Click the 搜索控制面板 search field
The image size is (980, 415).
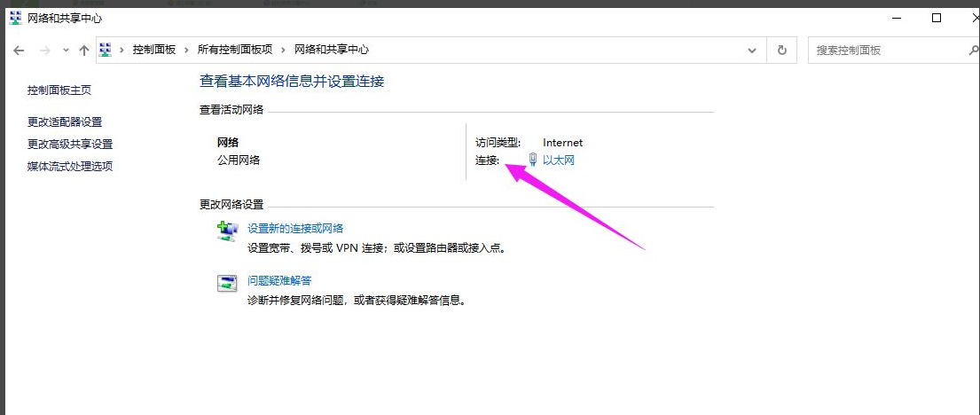[x=887, y=51]
